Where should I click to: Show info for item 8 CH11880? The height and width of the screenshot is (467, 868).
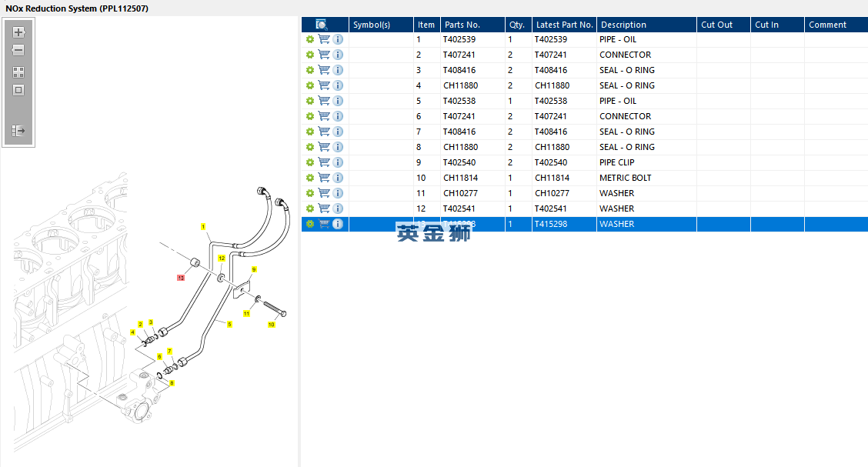338,147
